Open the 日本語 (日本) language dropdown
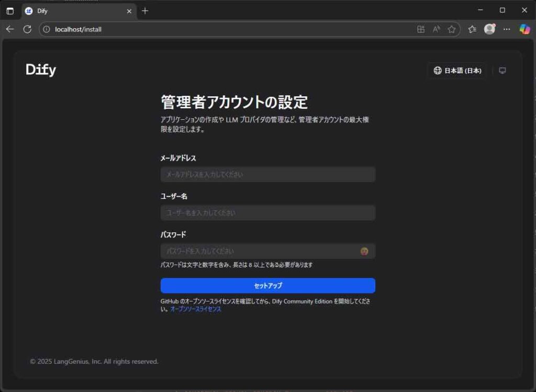 (457, 71)
